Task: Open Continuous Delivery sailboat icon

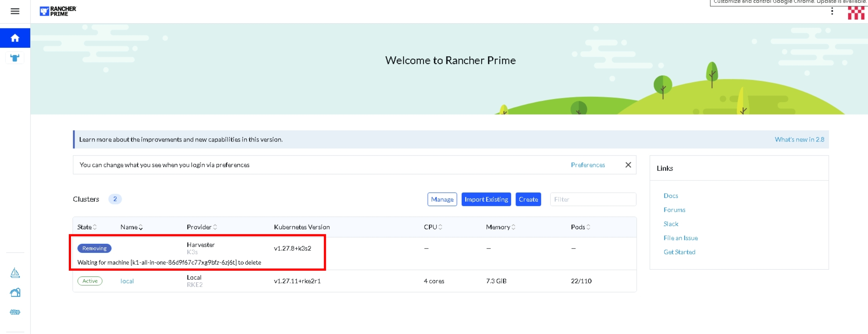Action: click(x=15, y=273)
